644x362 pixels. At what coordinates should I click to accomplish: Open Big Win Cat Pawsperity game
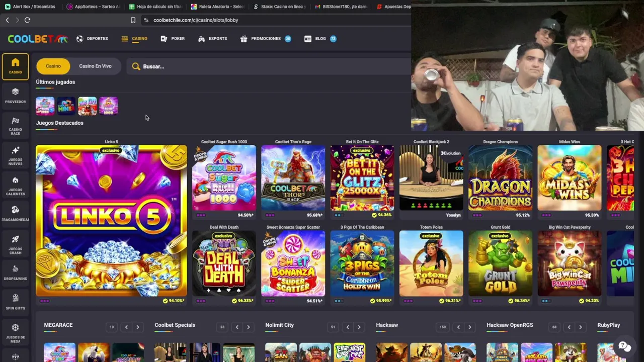point(569,263)
